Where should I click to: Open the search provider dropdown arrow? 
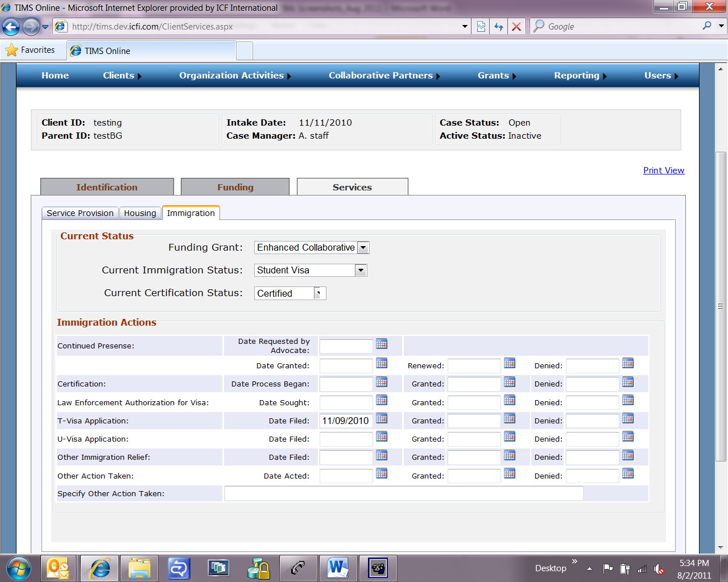[x=721, y=26]
